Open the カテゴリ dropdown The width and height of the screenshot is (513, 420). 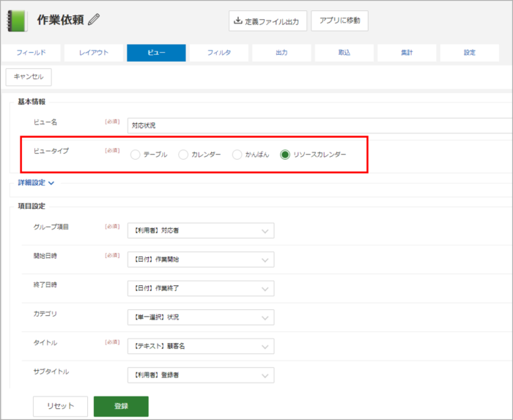tap(201, 317)
